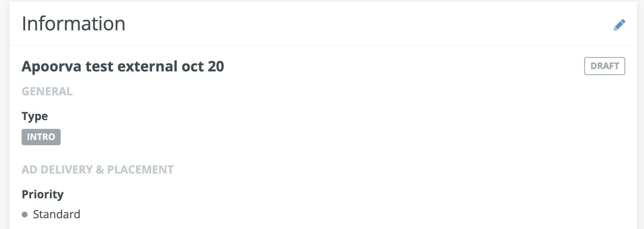Select the Standard priority value

coord(57,214)
